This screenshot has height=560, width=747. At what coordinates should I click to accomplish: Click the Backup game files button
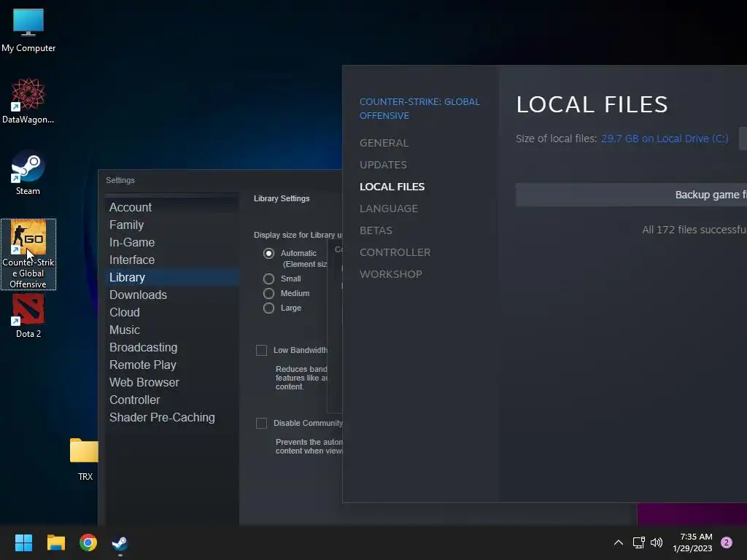click(x=631, y=195)
